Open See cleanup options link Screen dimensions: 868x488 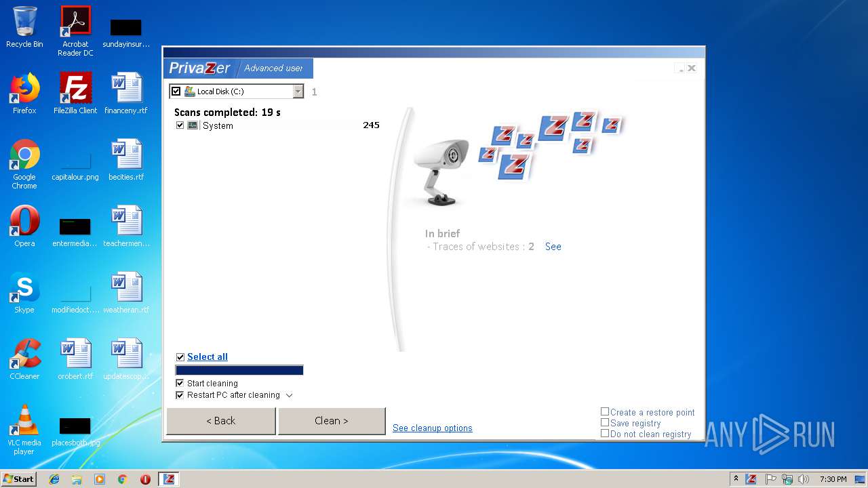(433, 428)
